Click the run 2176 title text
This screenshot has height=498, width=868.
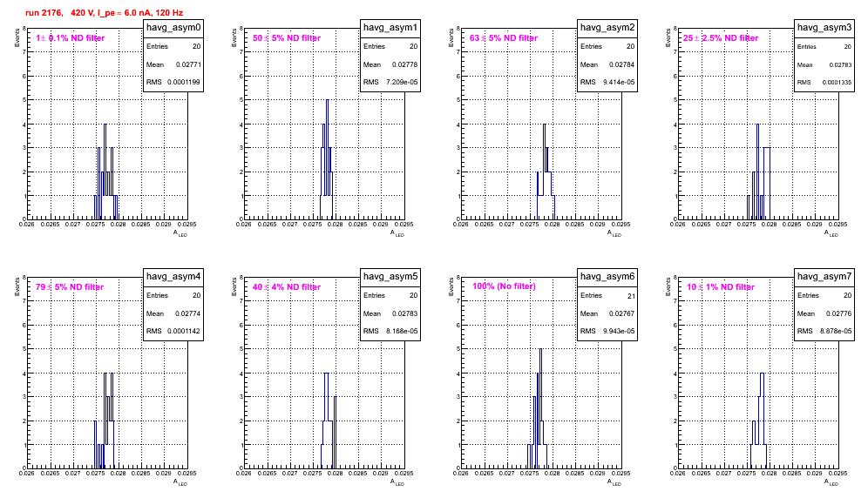pos(104,13)
